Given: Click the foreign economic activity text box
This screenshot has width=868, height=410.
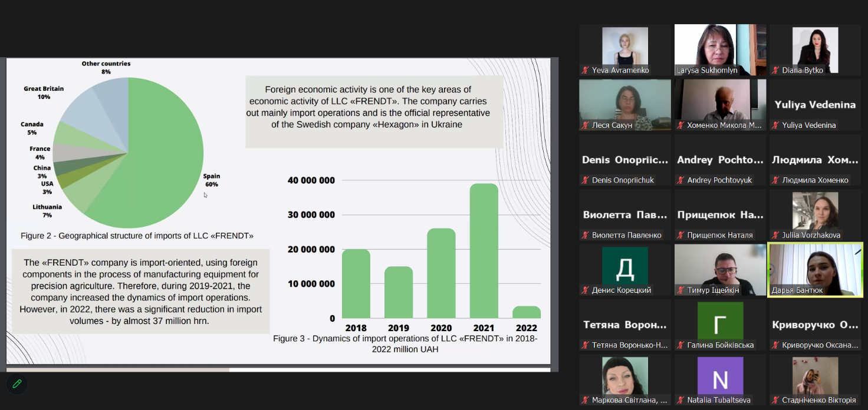Looking at the screenshot, I should click(374, 111).
